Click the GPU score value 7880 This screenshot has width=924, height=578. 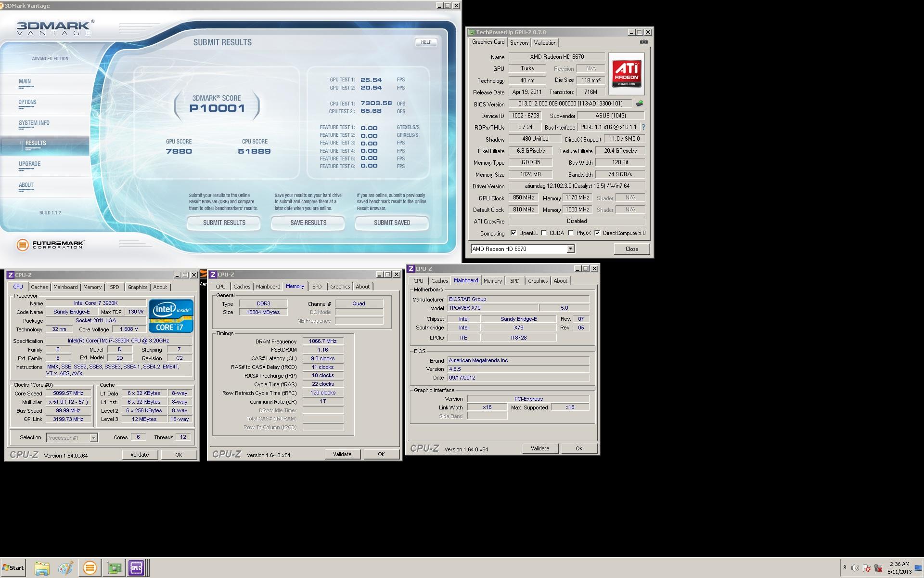(x=179, y=151)
